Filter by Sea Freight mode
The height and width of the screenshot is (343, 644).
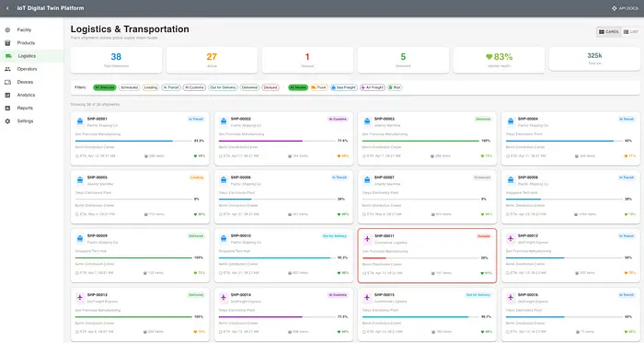[344, 87]
